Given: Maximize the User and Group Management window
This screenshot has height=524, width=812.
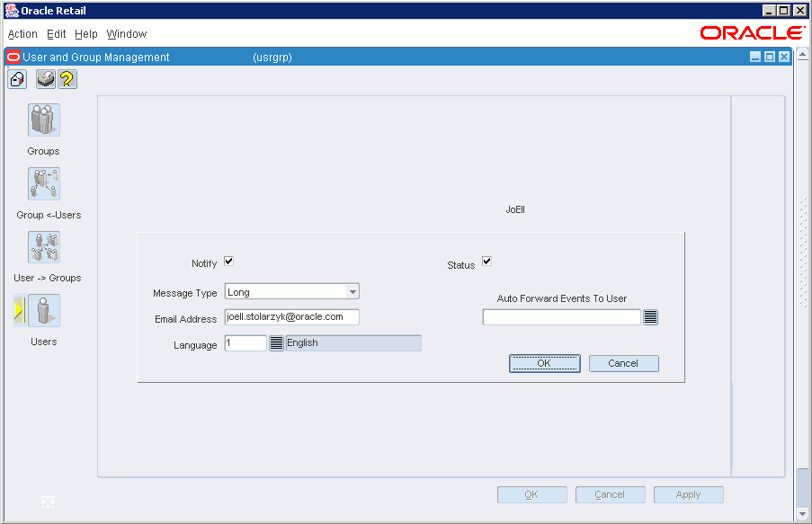Looking at the screenshot, I should pyautogui.click(x=770, y=57).
